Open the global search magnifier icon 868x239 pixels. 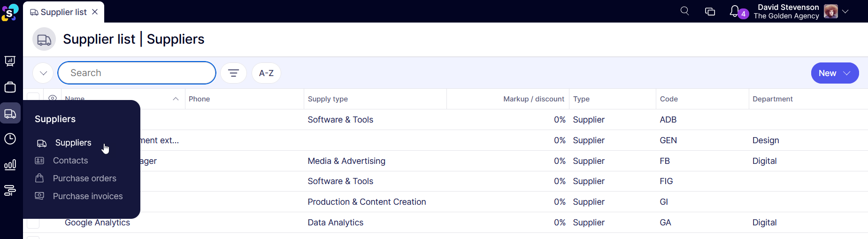(684, 11)
